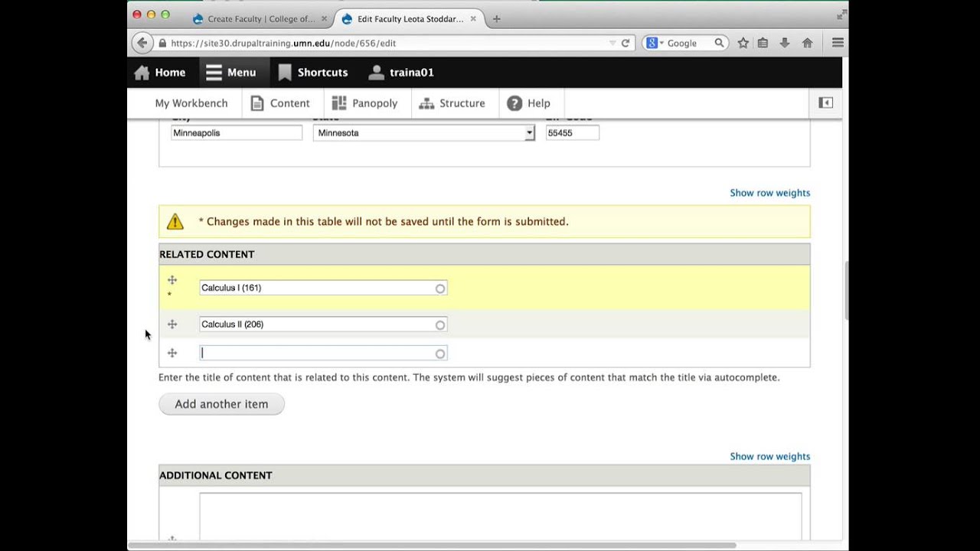The image size is (980, 551).
Task: Open the traina01 user menu
Action: pos(401,72)
